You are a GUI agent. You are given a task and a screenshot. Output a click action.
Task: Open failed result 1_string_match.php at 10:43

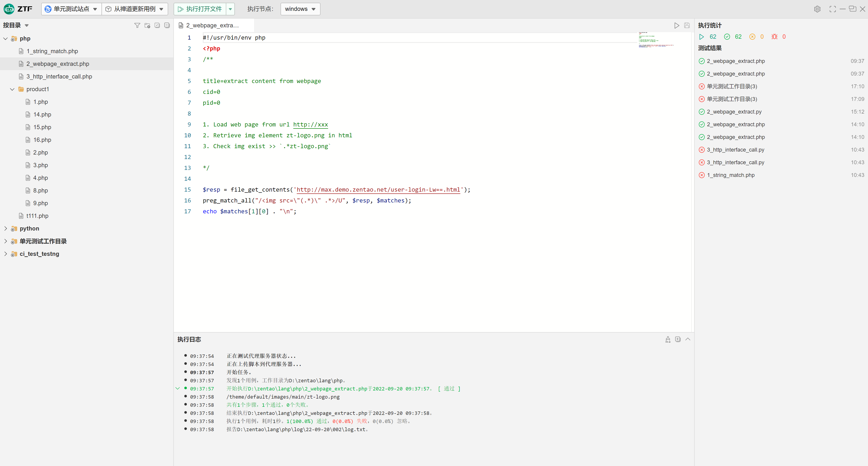click(x=731, y=175)
